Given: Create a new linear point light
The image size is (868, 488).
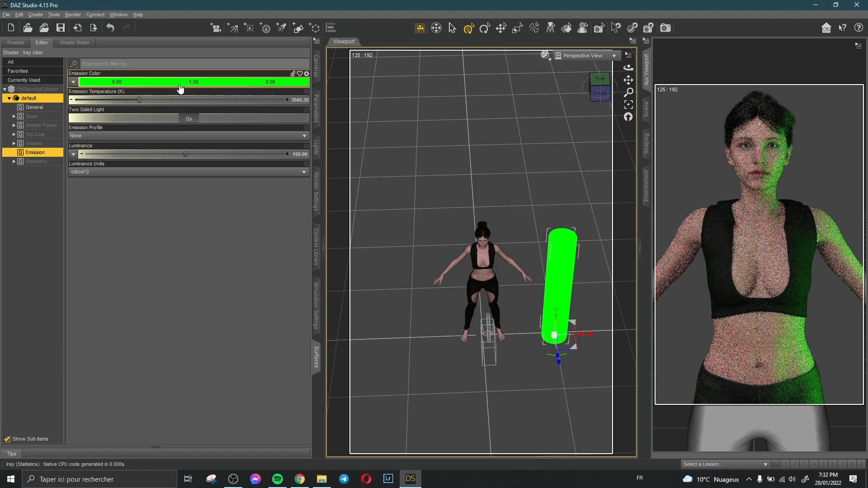Looking at the screenshot, I should [x=265, y=28].
